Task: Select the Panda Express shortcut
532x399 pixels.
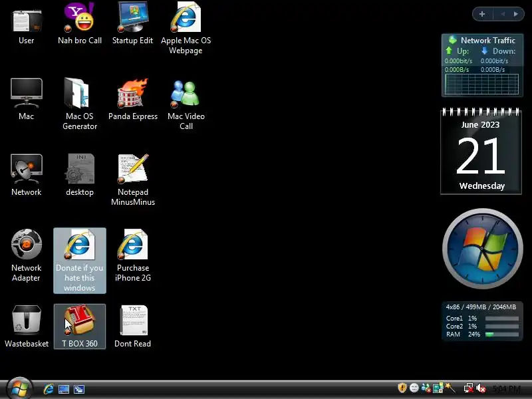Action: coord(132,99)
